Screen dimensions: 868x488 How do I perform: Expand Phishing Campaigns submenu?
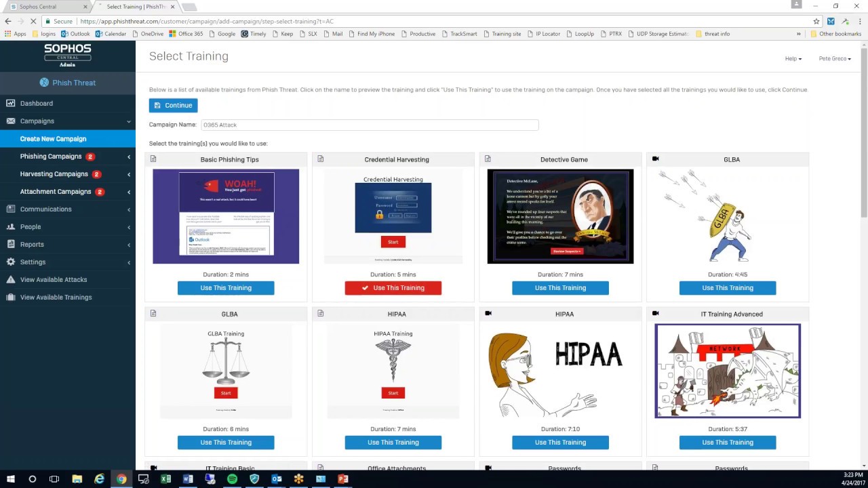click(68, 156)
